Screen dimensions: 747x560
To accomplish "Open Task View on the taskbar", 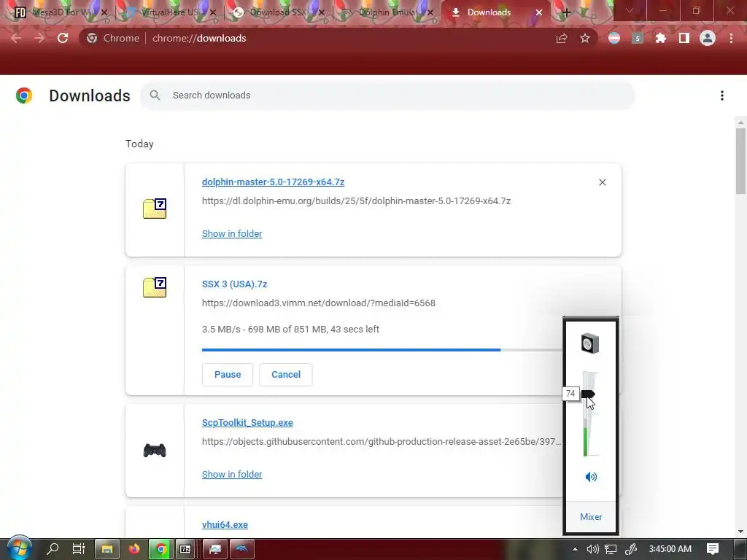I will click(79, 549).
